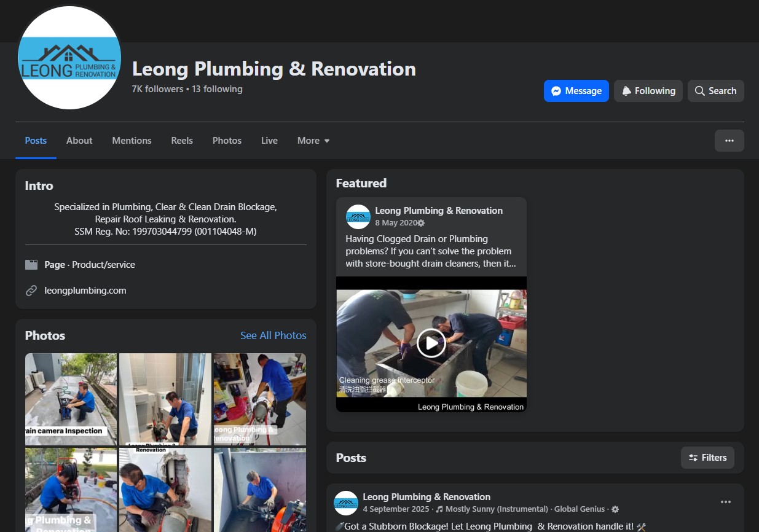Open the About tab
The height and width of the screenshot is (532, 759).
click(79, 141)
